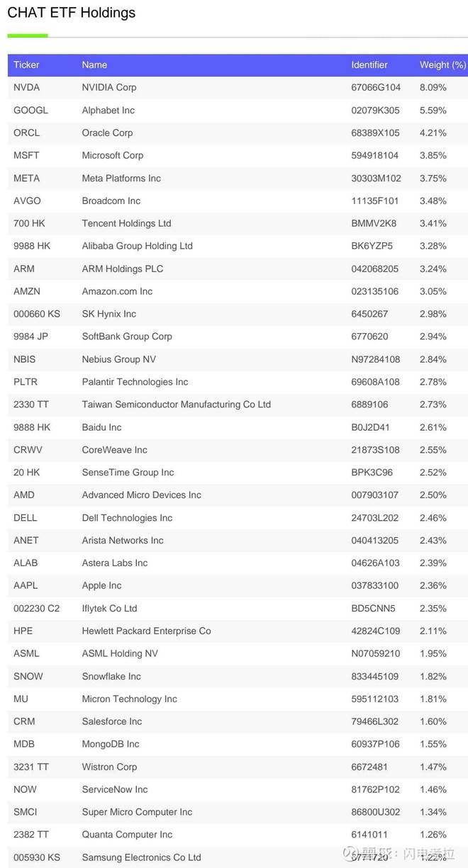Select the Palantir identifier 69608A108
Viewport: 468px width, 868px height.
pyautogui.click(x=375, y=382)
